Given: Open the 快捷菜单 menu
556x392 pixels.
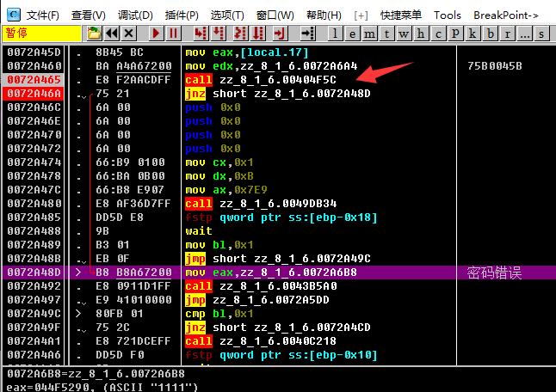Looking at the screenshot, I should pos(401,15).
